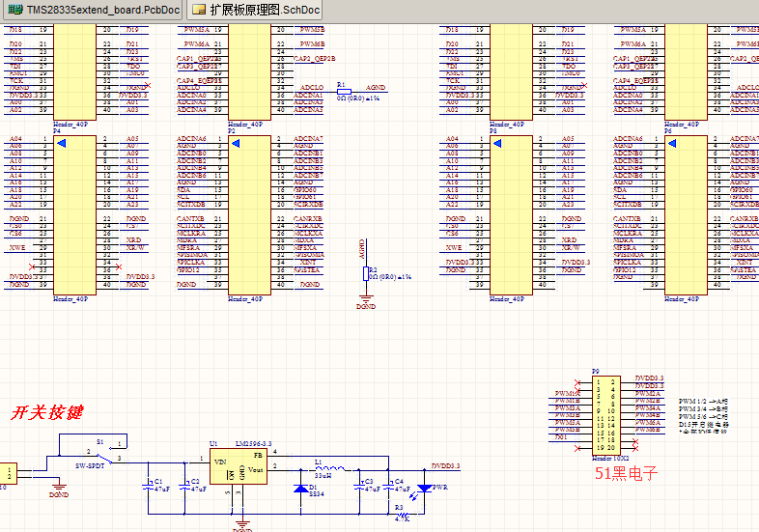Click the S1 SPDT switch symbol
The width and height of the screenshot is (759, 532).
103,457
